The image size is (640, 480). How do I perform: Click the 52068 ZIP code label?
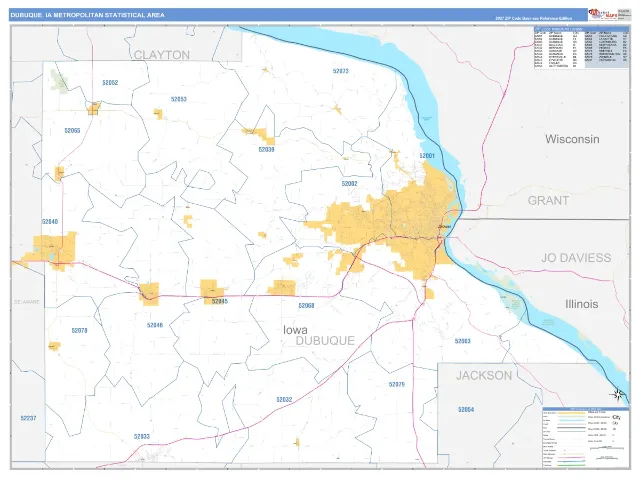pyautogui.click(x=307, y=306)
